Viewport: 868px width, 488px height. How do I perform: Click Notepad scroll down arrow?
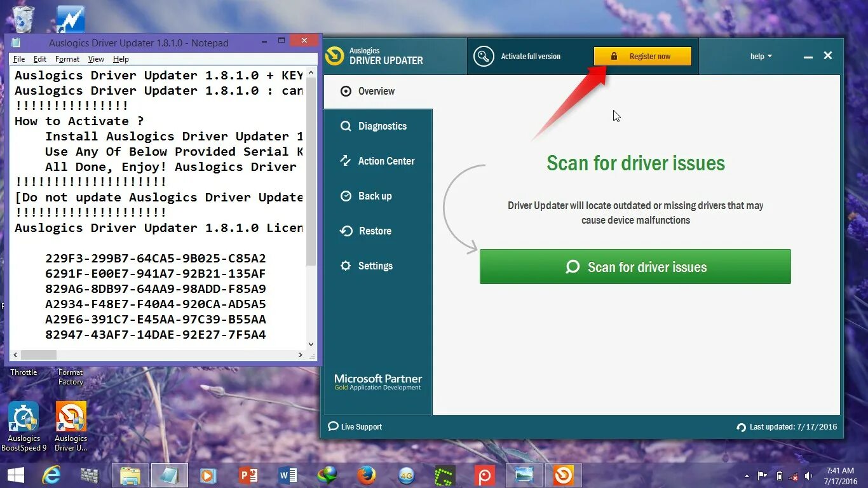(311, 344)
